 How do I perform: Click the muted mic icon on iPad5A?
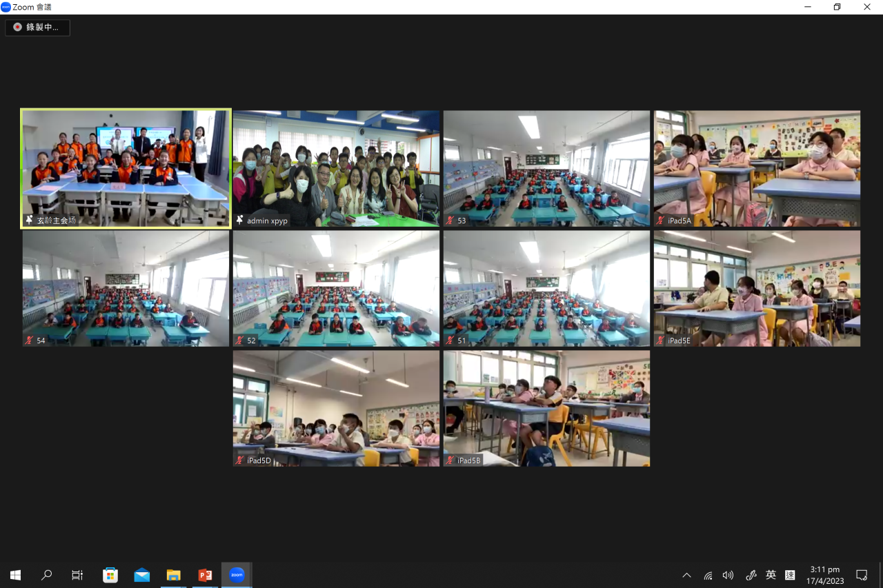click(660, 221)
